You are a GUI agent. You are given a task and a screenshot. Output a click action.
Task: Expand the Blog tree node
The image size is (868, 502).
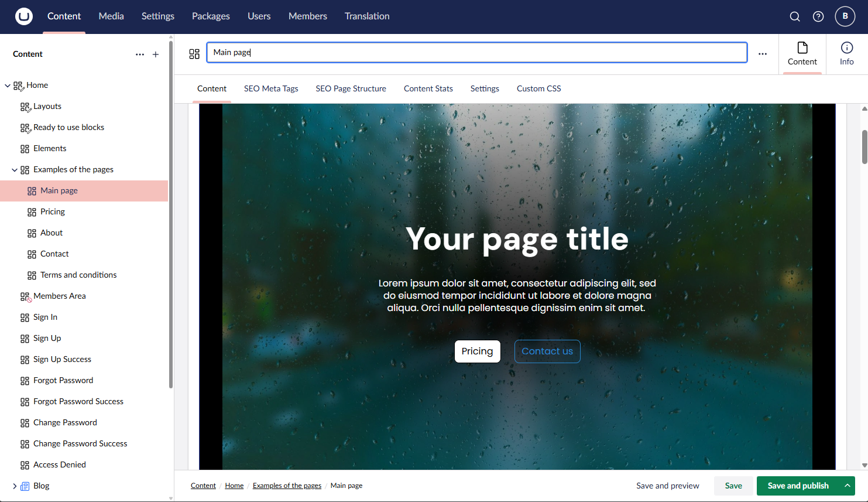tap(15, 486)
